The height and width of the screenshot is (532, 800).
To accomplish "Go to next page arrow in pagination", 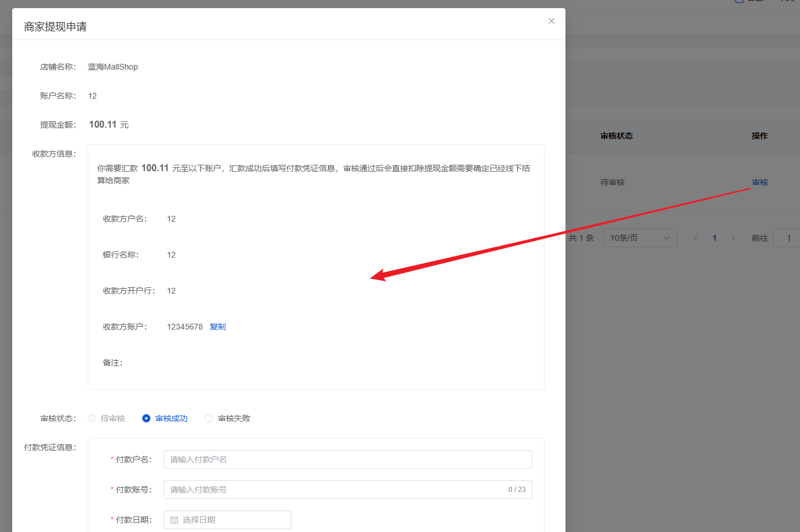I will click(733, 238).
